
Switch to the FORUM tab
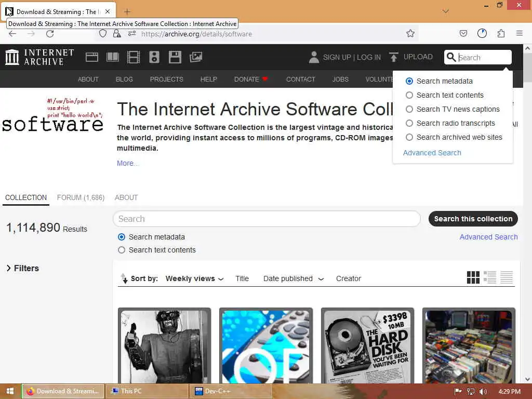pos(81,197)
